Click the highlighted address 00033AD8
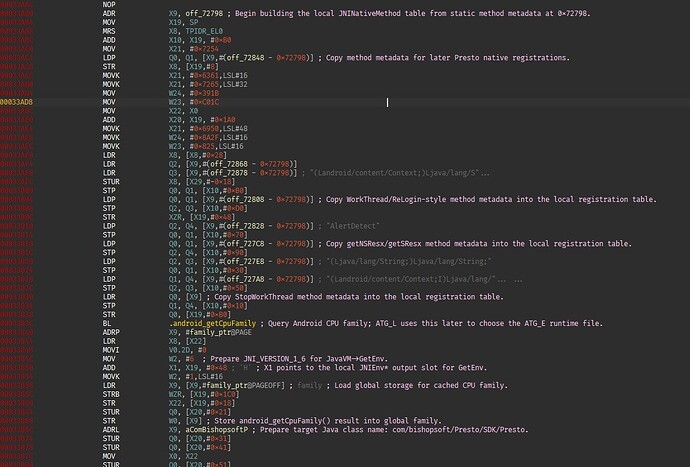This screenshot has height=467, width=690. tap(16, 102)
